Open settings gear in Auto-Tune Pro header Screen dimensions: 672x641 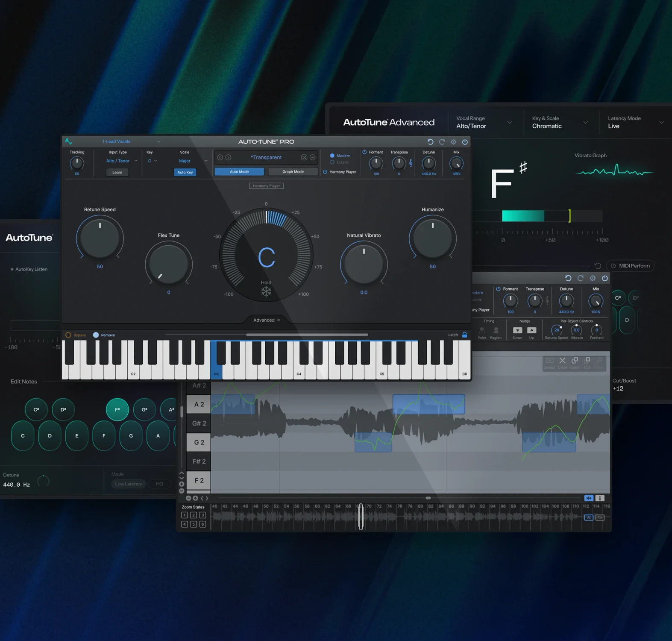pos(453,142)
